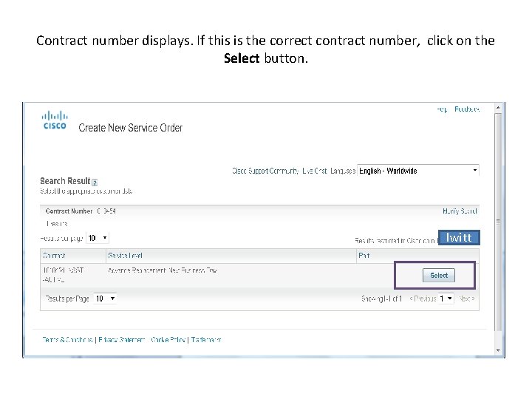Viewport: 532px width, 399px height.
Task: Click the Help link at top
Action: point(442,109)
